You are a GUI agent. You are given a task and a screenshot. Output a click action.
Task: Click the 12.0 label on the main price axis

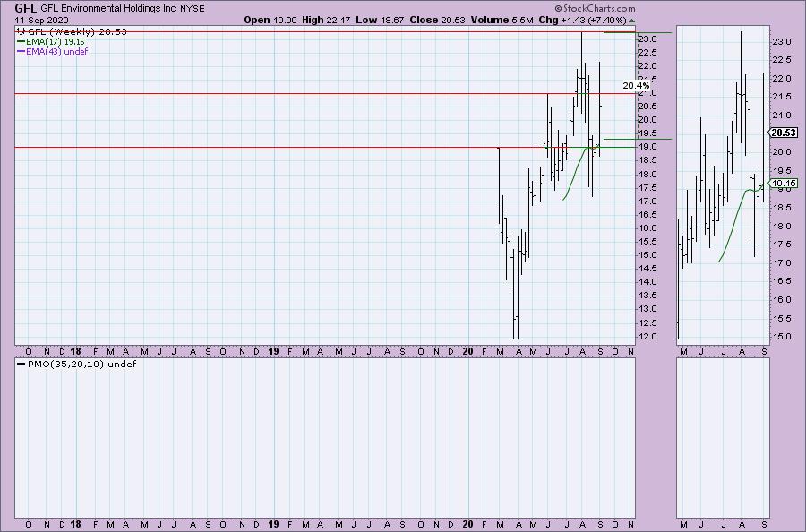tap(647, 336)
